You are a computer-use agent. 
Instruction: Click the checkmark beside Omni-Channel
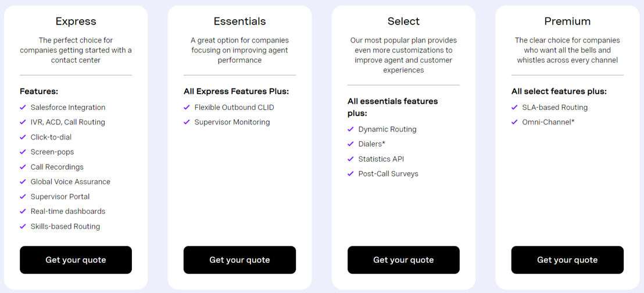pyautogui.click(x=514, y=122)
